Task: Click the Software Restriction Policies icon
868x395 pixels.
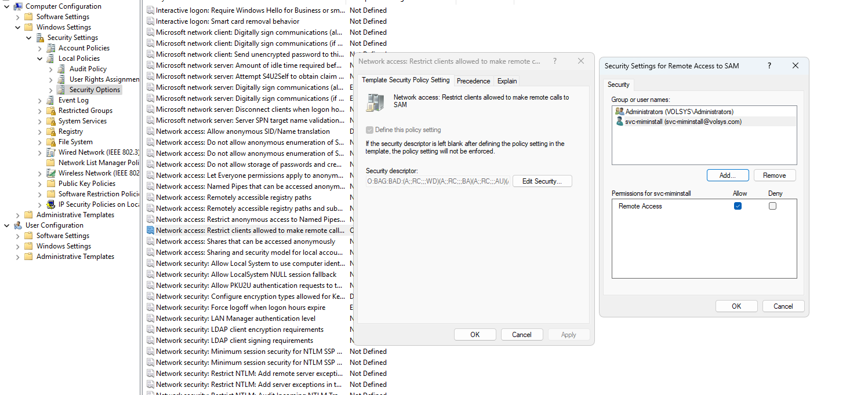Action: [51, 194]
